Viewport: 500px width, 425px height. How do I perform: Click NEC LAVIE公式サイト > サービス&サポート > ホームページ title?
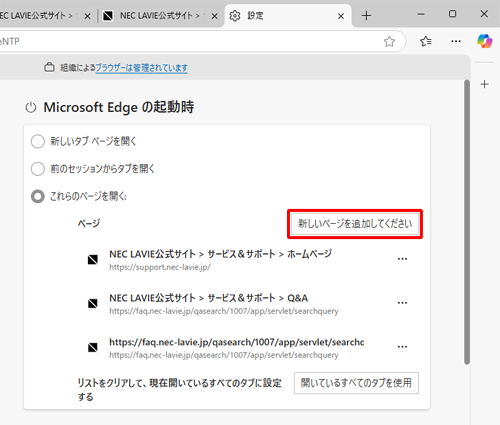[x=221, y=254]
